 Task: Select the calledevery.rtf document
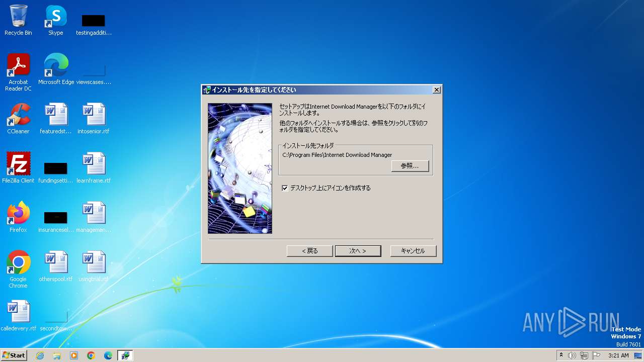point(19,316)
